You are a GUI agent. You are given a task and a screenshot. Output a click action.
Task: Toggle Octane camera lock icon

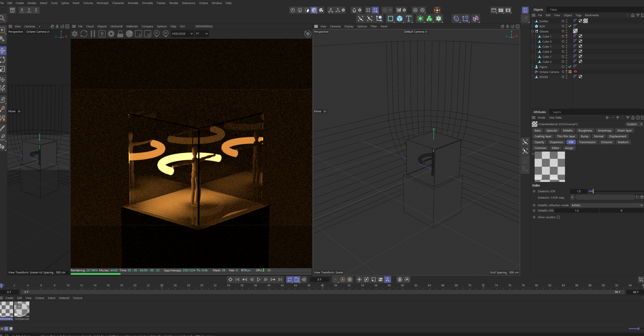120,34
